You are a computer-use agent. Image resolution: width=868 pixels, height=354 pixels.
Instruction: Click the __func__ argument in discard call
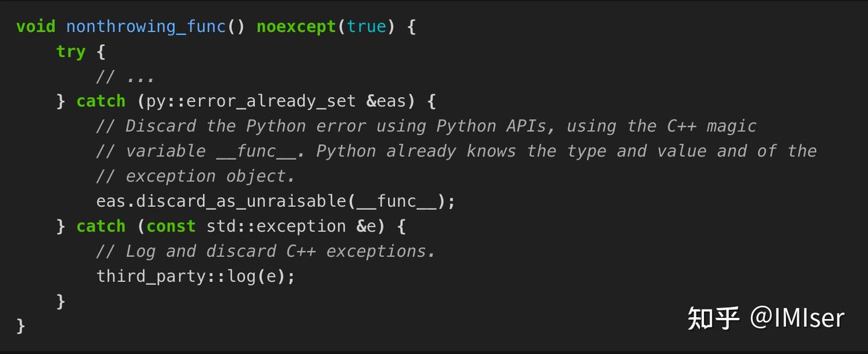[396, 201]
